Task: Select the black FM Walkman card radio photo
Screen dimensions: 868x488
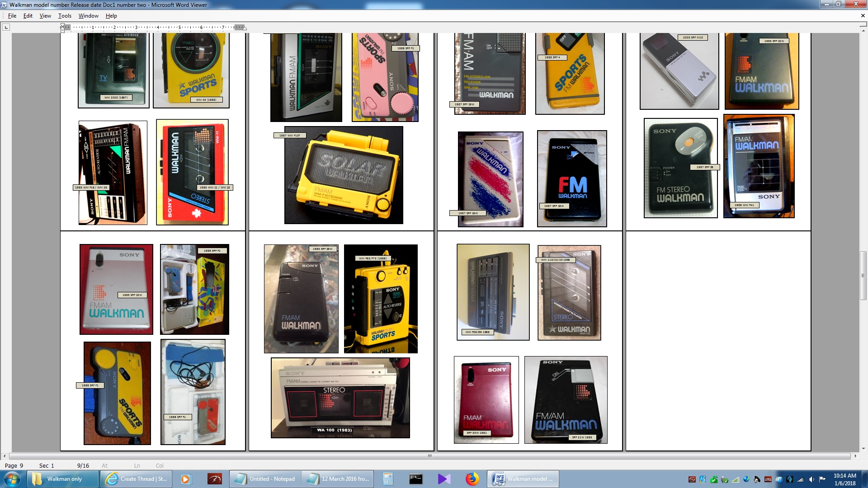Action: (x=572, y=178)
